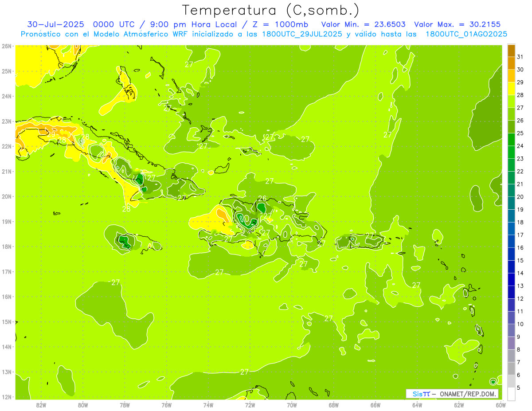Click the "78W" longitude label
The image size is (532, 411).
125,405
